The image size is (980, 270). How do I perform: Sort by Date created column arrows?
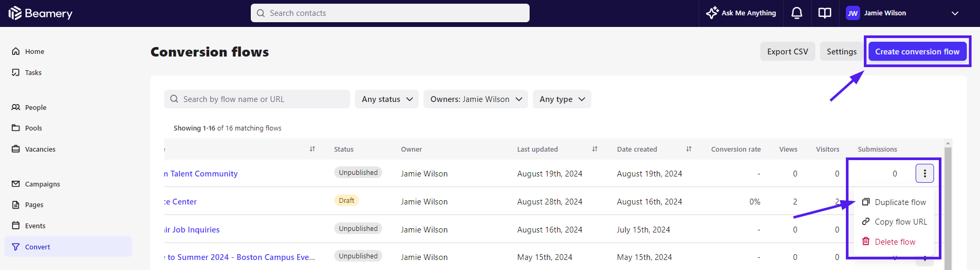click(689, 149)
